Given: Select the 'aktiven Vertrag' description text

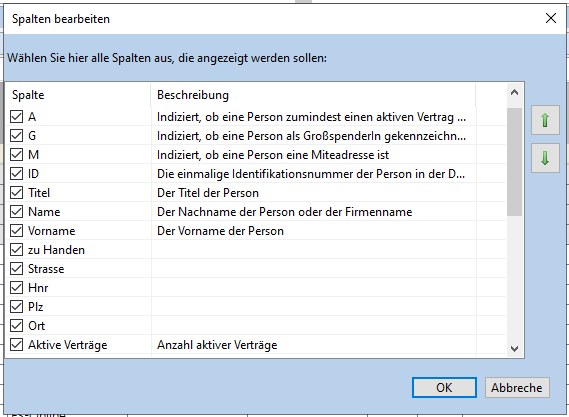Looking at the screenshot, I should [x=311, y=117].
